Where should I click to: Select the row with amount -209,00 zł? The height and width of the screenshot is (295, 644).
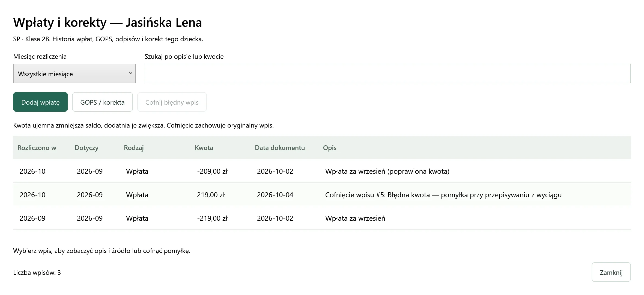(322, 171)
